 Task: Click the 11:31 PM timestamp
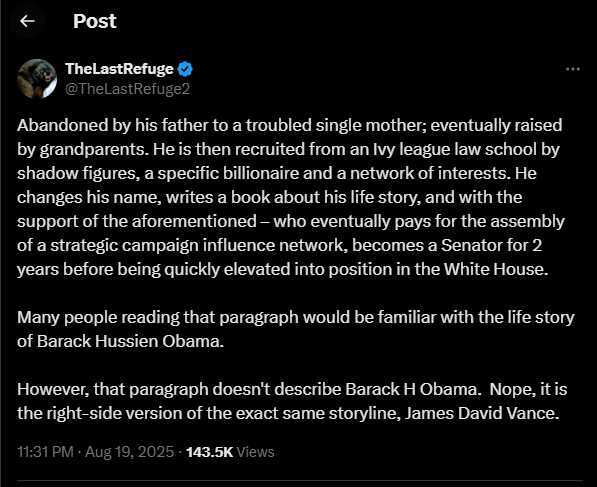click(x=45, y=452)
